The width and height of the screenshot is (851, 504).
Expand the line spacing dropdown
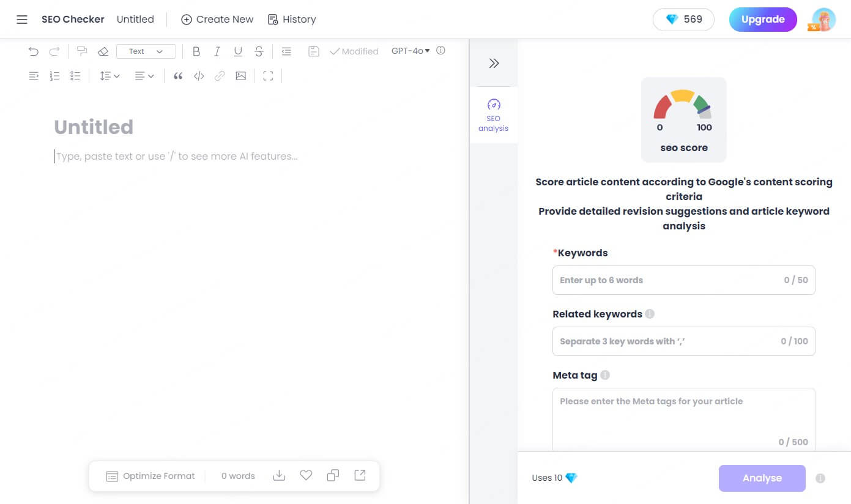point(110,76)
